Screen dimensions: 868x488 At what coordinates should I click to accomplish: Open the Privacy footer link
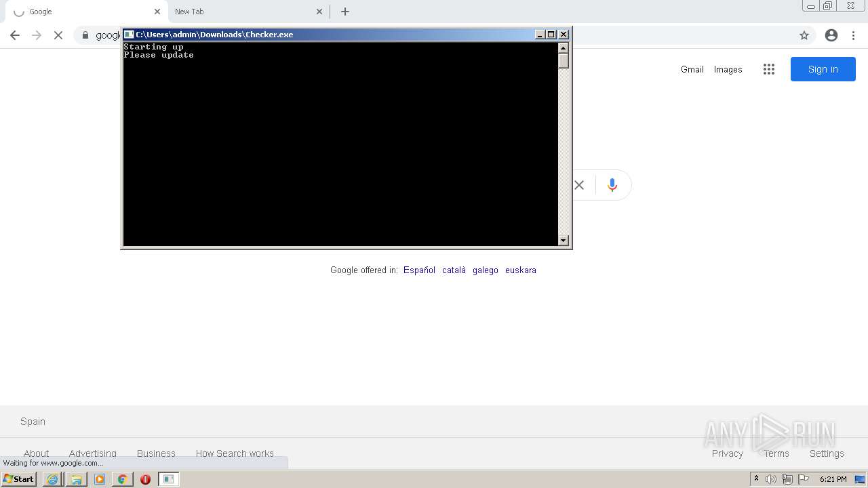point(728,453)
